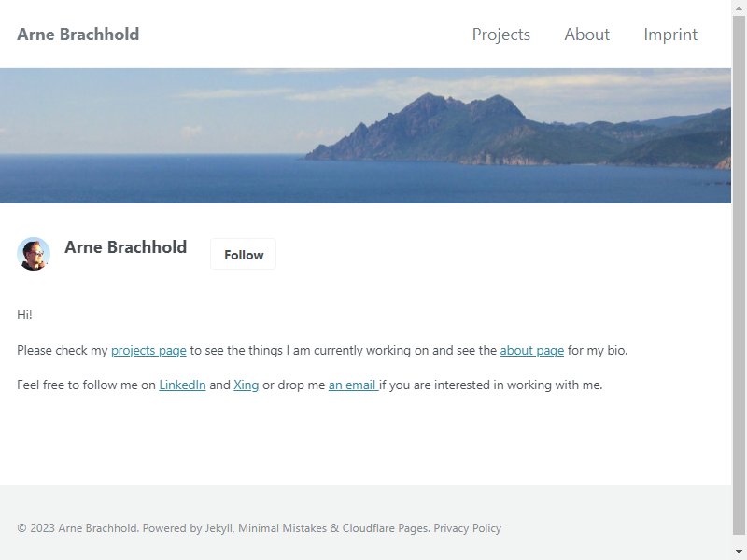The height and width of the screenshot is (560, 747).
Task: Open the projects page link
Action: (x=148, y=351)
